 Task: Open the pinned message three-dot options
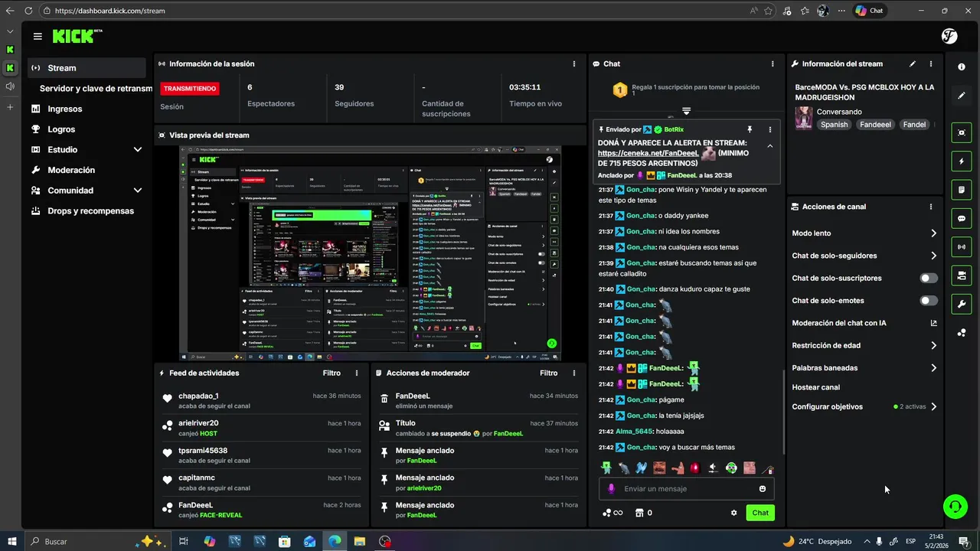tap(770, 129)
